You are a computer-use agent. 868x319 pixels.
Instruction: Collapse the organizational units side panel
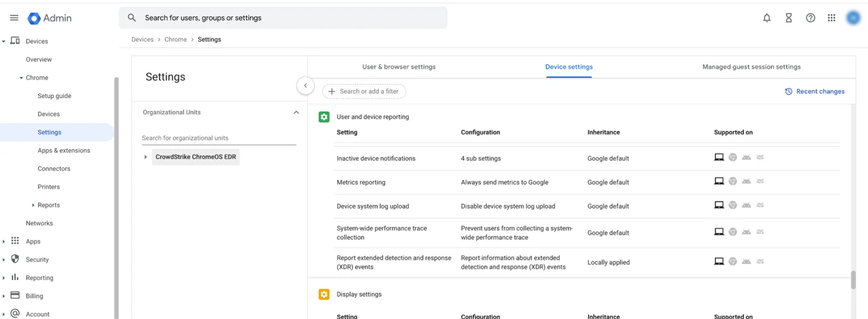pyautogui.click(x=305, y=86)
